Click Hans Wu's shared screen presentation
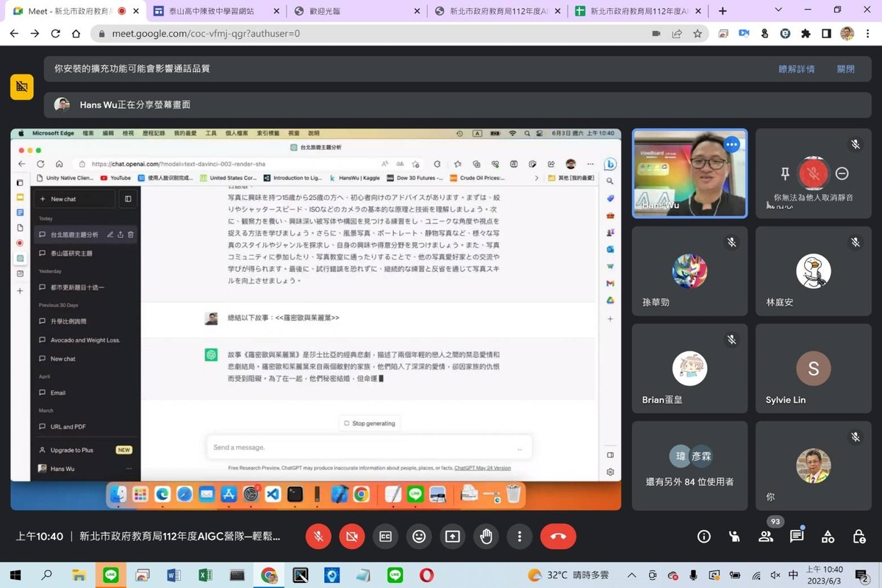The height and width of the screenshot is (588, 882). point(316,319)
